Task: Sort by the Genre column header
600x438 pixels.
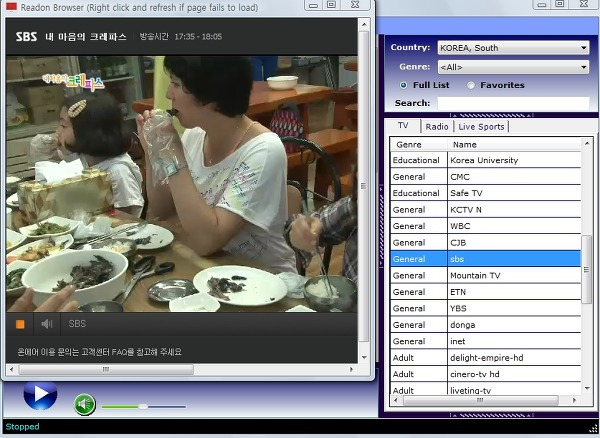Action: click(x=419, y=145)
